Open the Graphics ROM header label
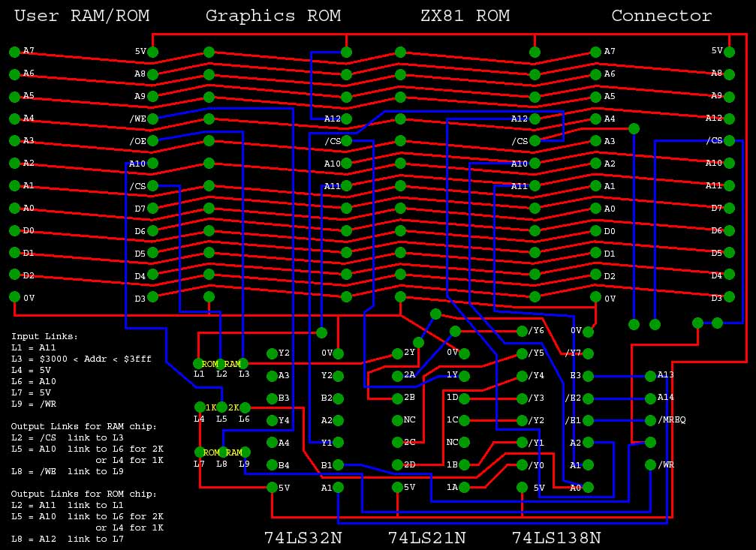Screen dimensions: 756x550 (275, 14)
